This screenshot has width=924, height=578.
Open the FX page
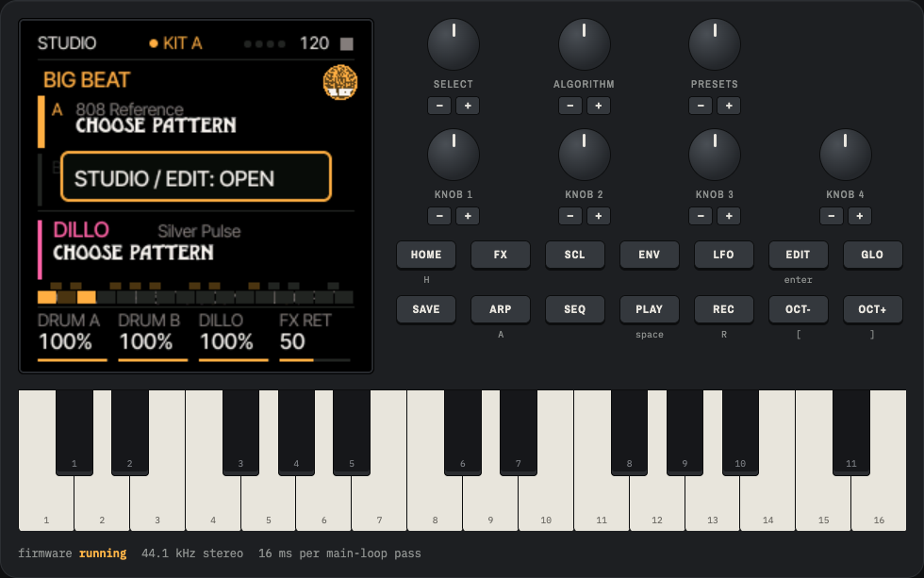click(501, 255)
